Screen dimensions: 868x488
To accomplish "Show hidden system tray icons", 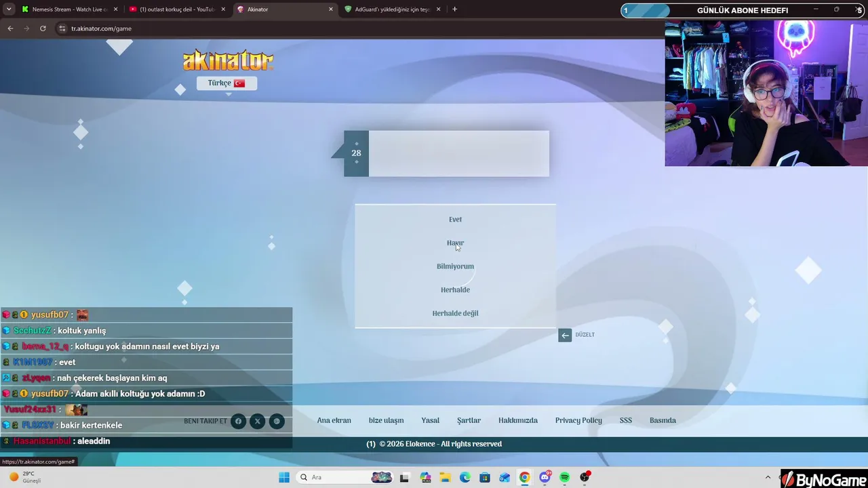I will pyautogui.click(x=768, y=477).
